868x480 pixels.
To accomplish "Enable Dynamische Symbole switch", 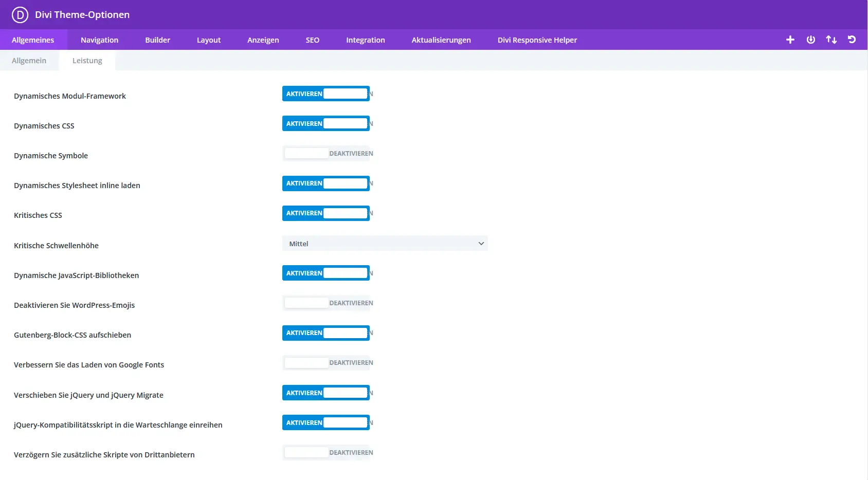I will (x=326, y=153).
